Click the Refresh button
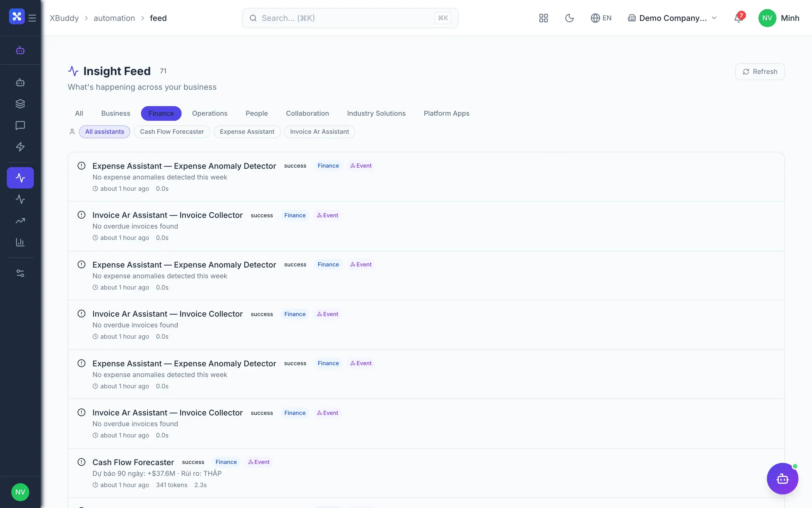Image resolution: width=812 pixels, height=508 pixels. pyautogui.click(x=760, y=72)
